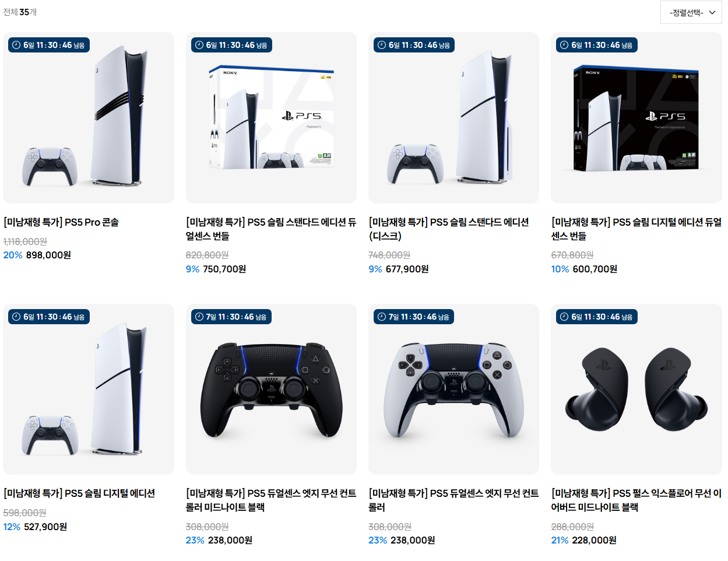Click the 전체 35개 total count label

(x=20, y=12)
